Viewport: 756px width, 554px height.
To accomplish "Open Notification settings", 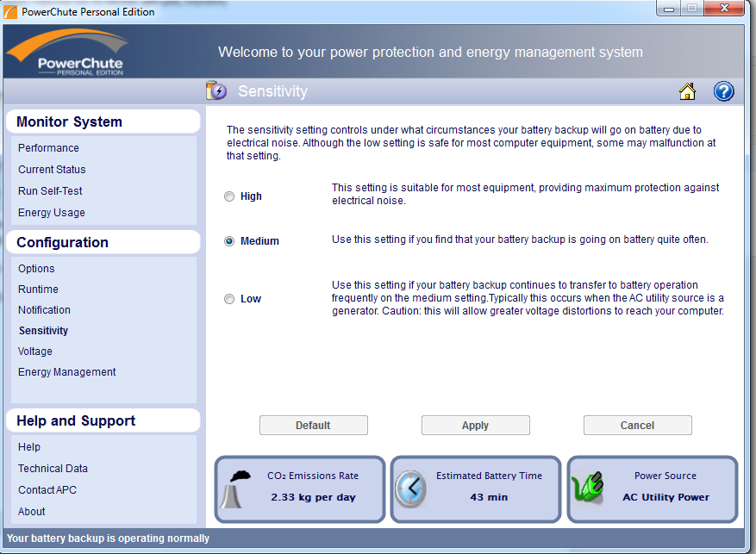I will coord(44,310).
